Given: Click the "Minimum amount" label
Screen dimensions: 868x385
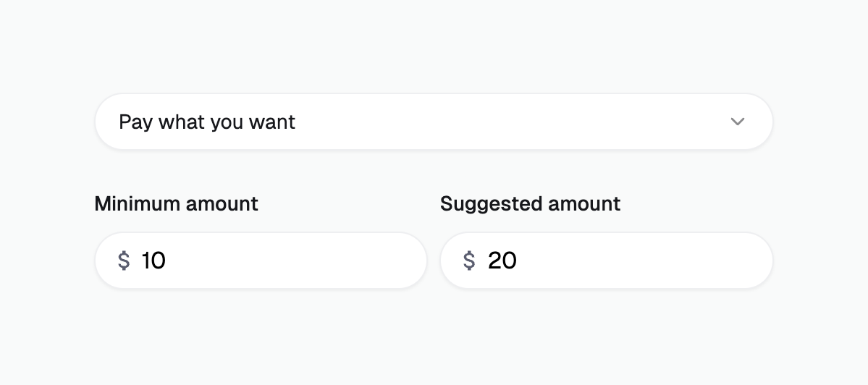Looking at the screenshot, I should (176, 203).
